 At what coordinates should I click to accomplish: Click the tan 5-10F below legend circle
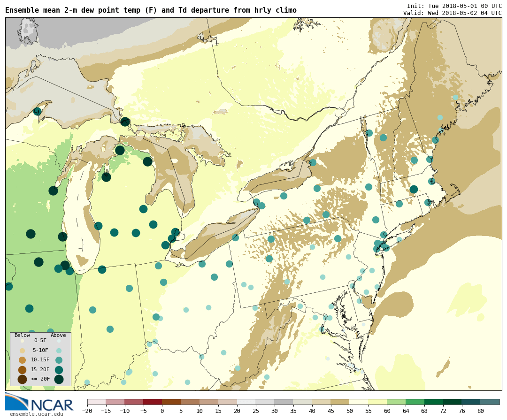tap(23, 351)
